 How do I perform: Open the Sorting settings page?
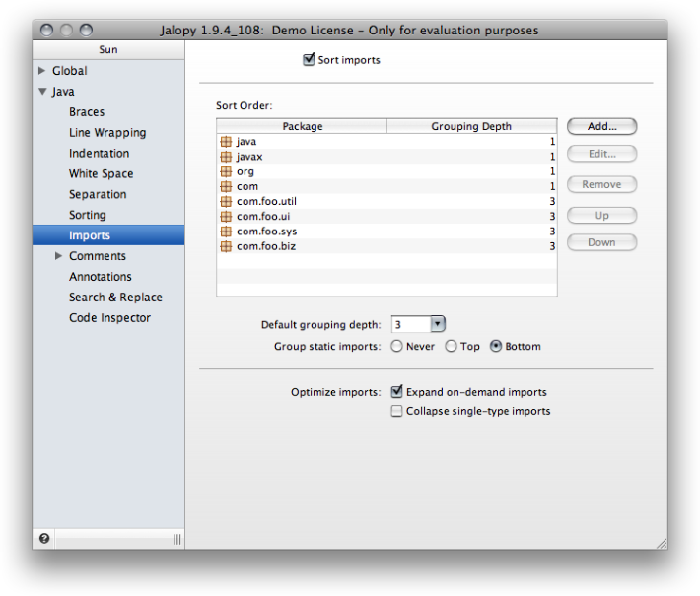click(88, 215)
